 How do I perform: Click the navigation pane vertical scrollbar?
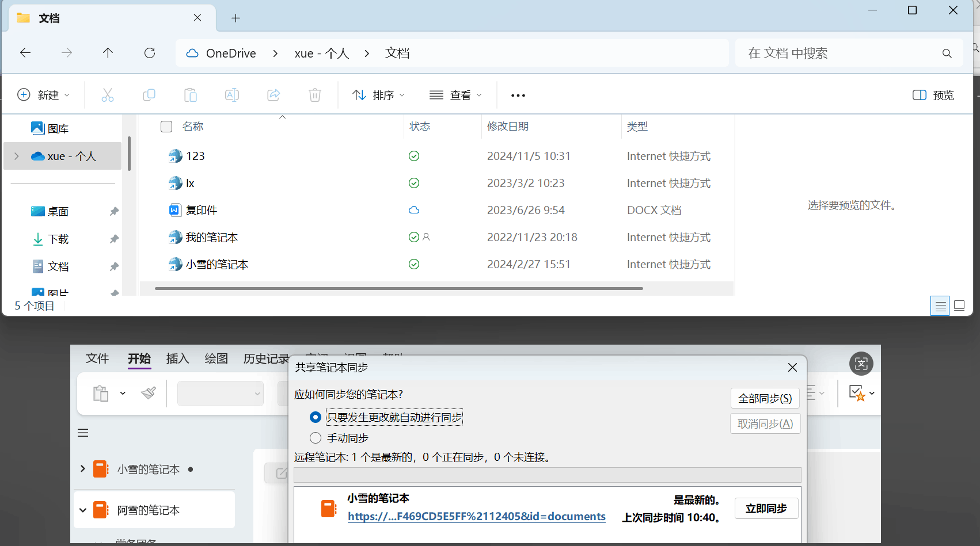[x=130, y=153]
